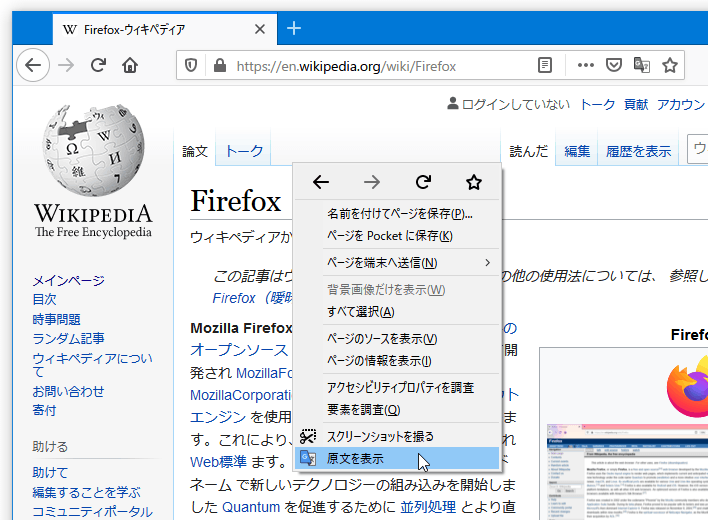Viewport: 708px width, 520px height.
Task: Choose アクセシビリティプロパティを調査 menu entry
Action: 397,388
